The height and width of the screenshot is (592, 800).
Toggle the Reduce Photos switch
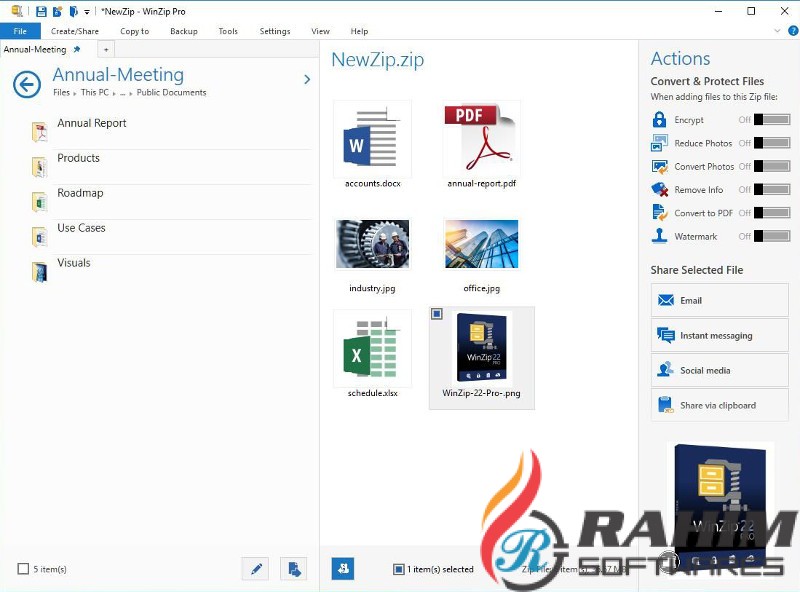[772, 143]
